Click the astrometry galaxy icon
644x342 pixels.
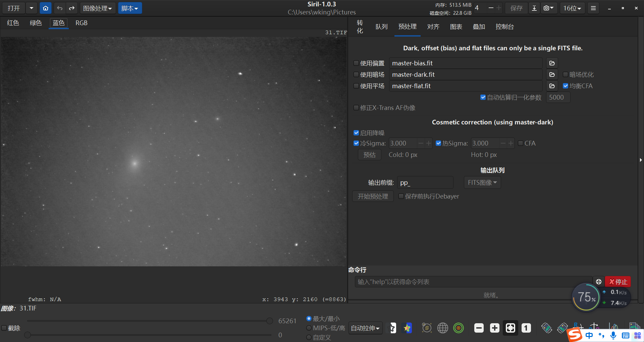point(427,328)
